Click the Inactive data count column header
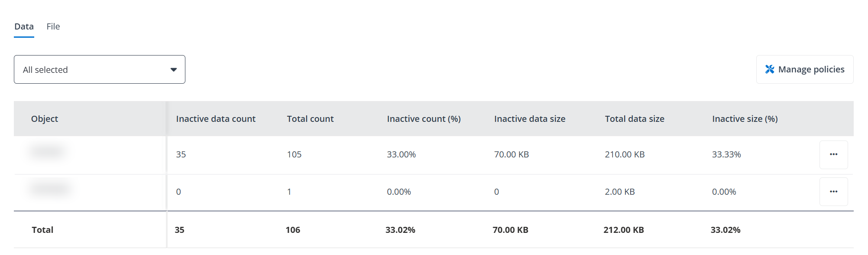868x255 pixels. [x=216, y=119]
